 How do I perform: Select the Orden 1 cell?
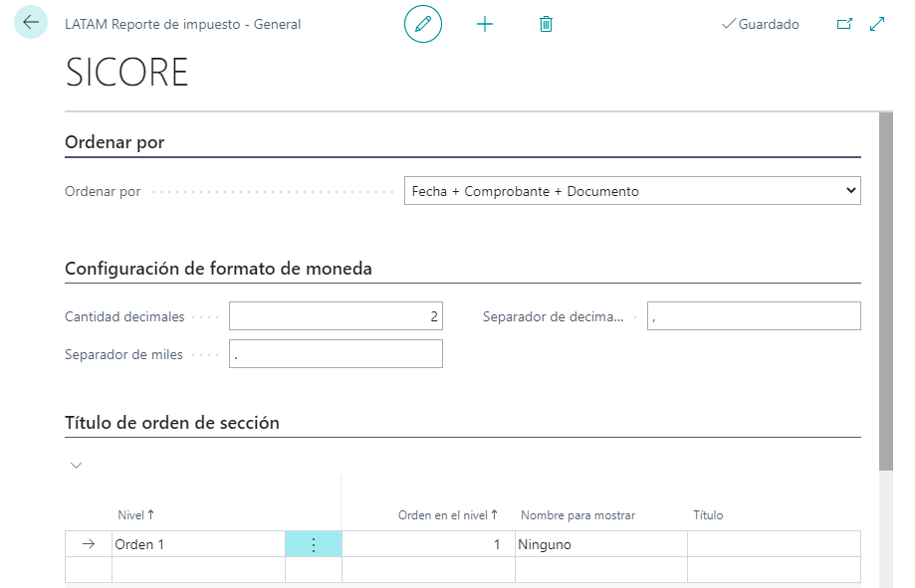(x=198, y=544)
